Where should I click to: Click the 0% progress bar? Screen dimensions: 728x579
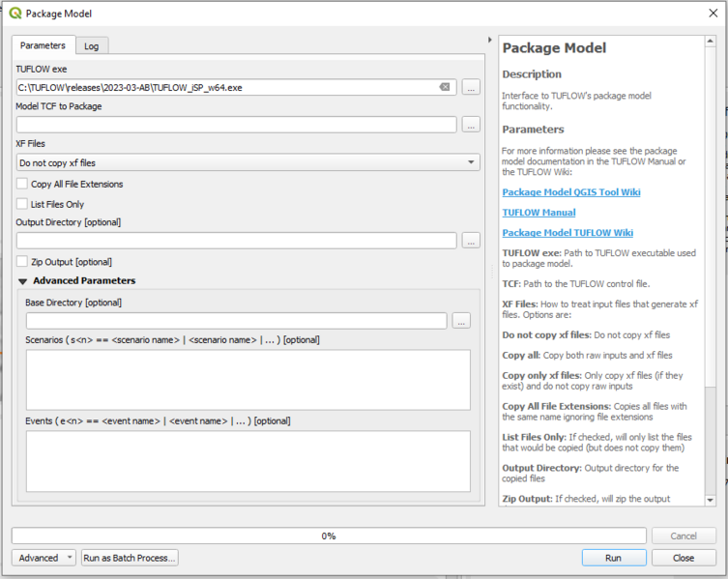[328, 536]
